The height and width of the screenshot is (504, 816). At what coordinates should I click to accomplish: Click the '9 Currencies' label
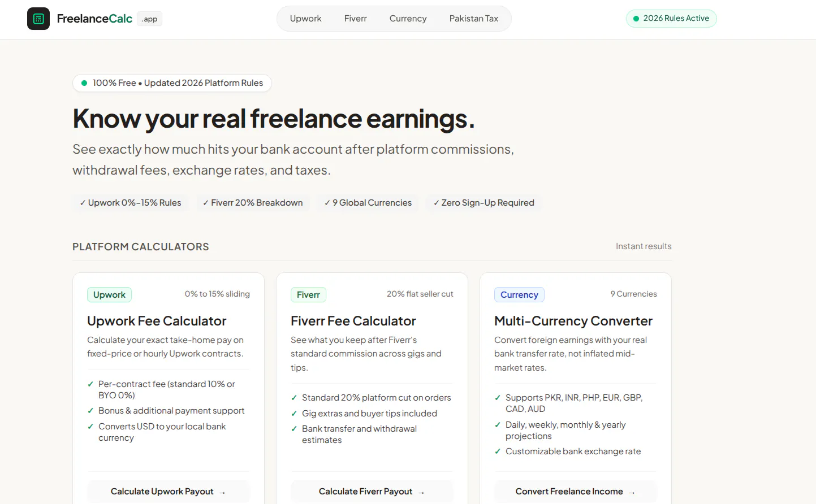tap(633, 294)
